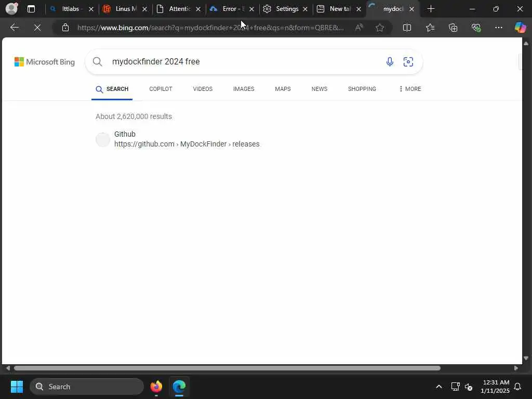Open the Windows Start menu
Image resolution: width=532 pixels, height=399 pixels.
click(17, 387)
